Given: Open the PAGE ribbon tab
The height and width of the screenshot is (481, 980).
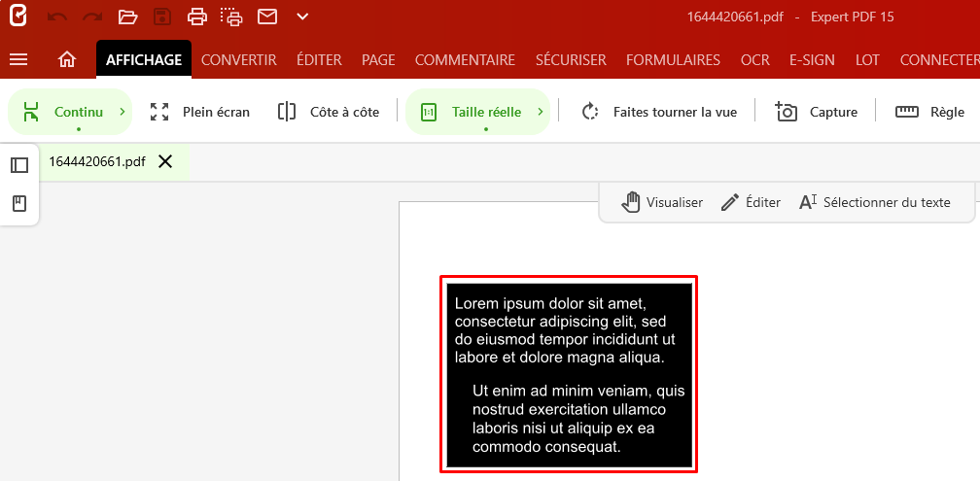Looking at the screenshot, I should pyautogui.click(x=378, y=60).
